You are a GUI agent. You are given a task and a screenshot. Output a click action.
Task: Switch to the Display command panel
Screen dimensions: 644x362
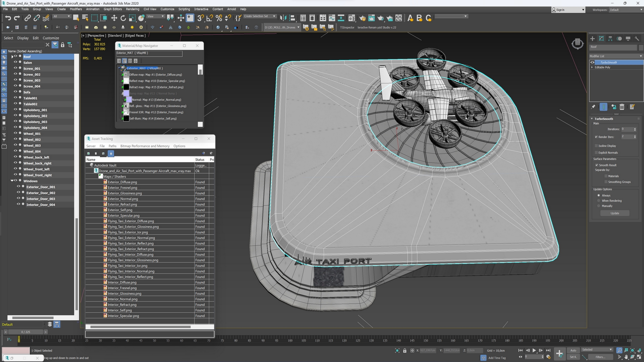click(x=628, y=39)
